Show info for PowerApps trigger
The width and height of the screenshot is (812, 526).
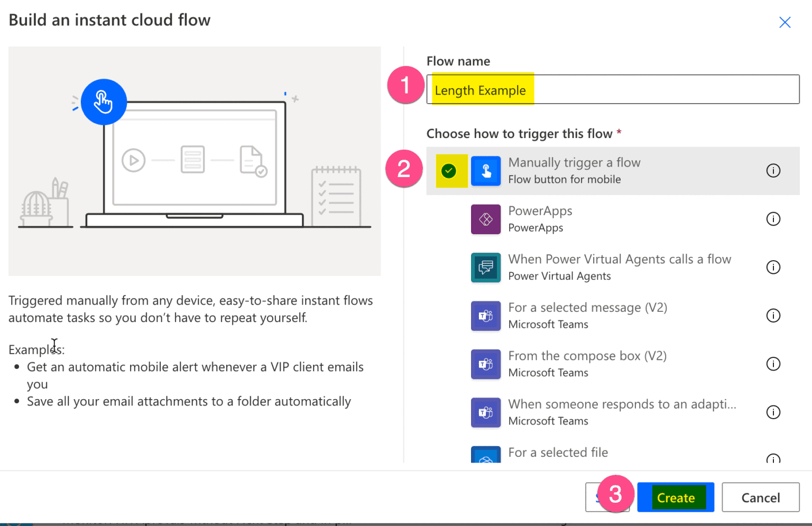point(773,219)
